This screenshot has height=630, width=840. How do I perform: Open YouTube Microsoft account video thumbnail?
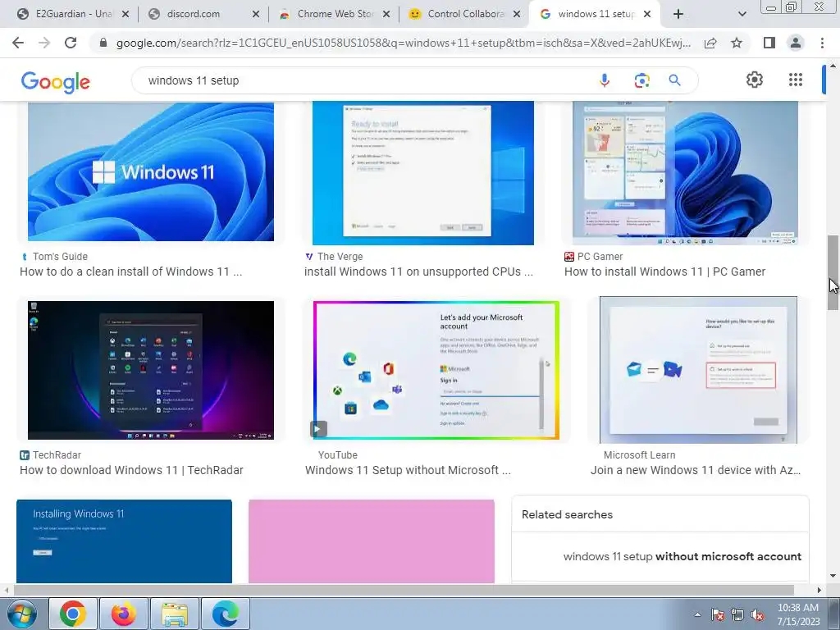point(436,370)
